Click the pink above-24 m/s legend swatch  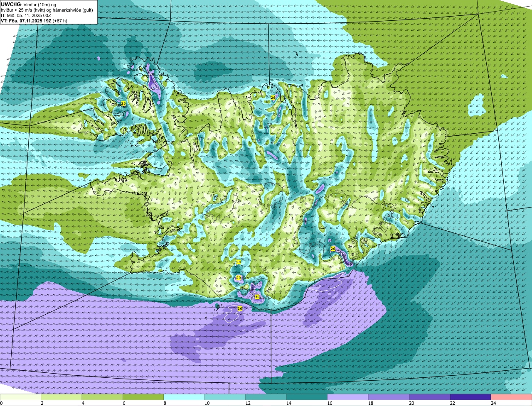pos(512,397)
